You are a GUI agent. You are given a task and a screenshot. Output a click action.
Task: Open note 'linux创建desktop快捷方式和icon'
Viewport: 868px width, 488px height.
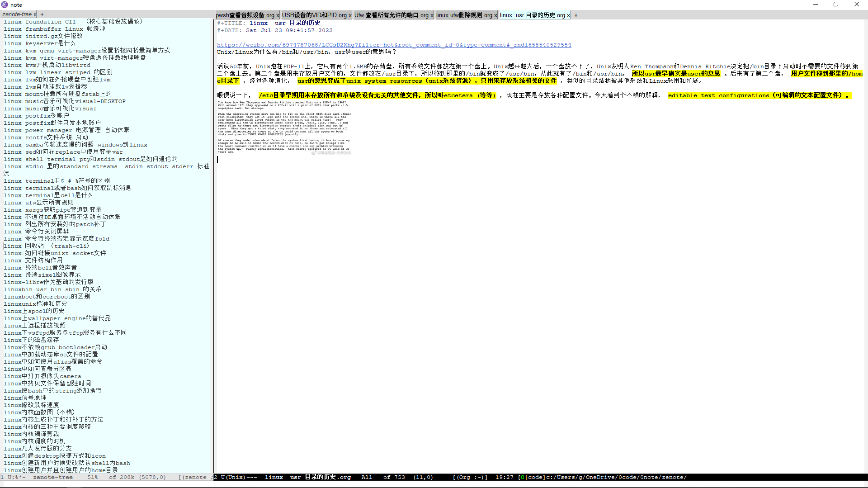pos(55,456)
